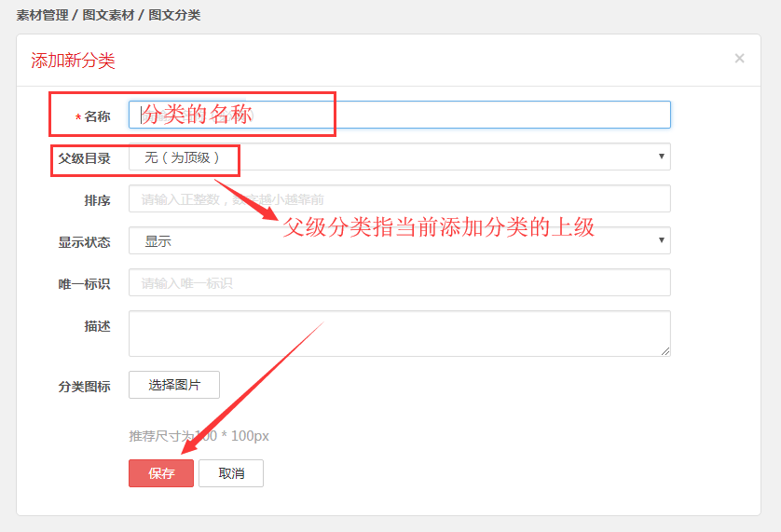Click the 显示状态 label
Viewport: 781px width, 532px height.
pos(85,242)
